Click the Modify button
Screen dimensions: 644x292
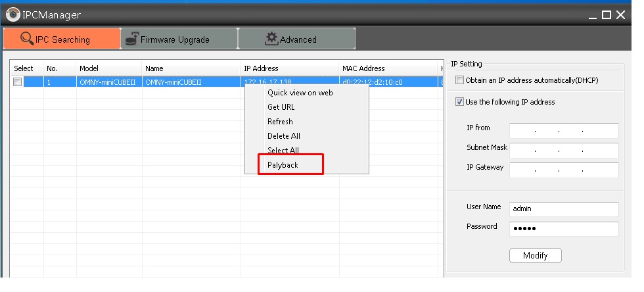pos(535,255)
